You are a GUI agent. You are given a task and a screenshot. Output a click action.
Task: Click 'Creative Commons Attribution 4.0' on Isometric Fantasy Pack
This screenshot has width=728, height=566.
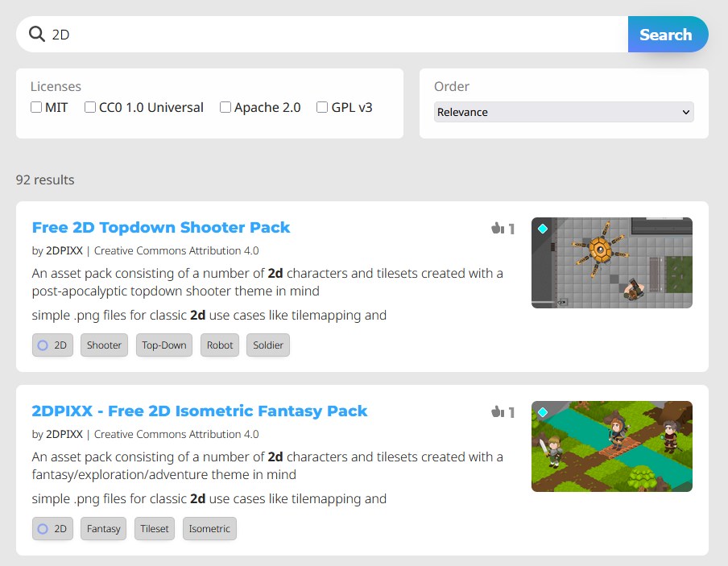point(176,434)
